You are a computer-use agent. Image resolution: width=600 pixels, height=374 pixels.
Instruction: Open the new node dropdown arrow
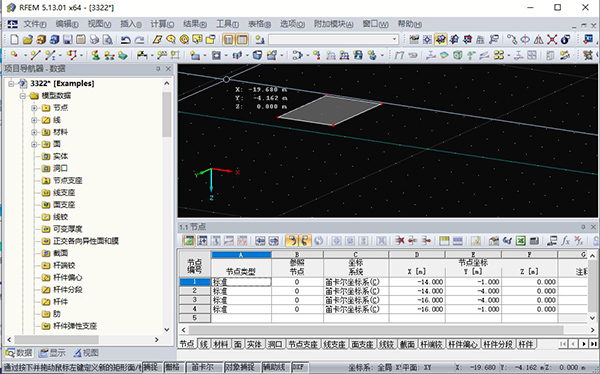[x=25, y=56]
